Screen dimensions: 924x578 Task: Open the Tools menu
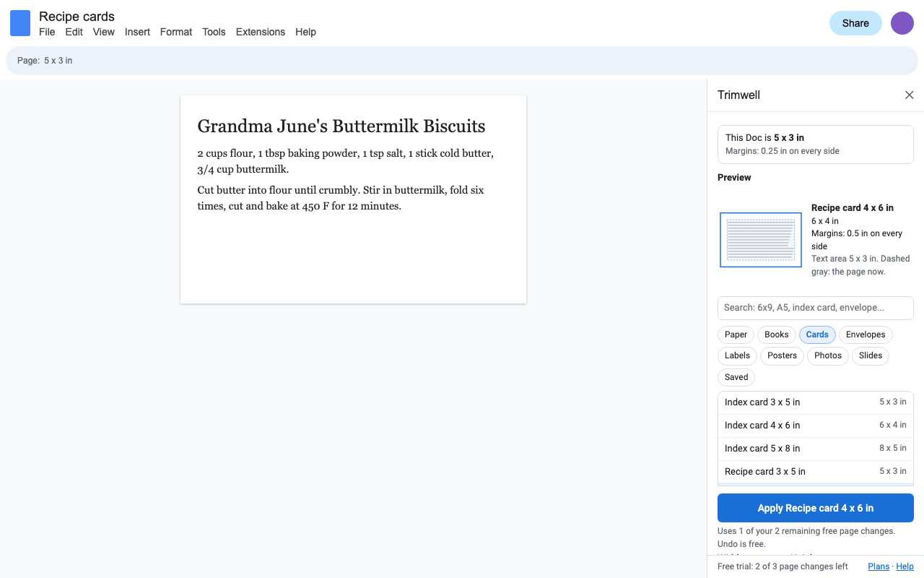[x=214, y=32]
